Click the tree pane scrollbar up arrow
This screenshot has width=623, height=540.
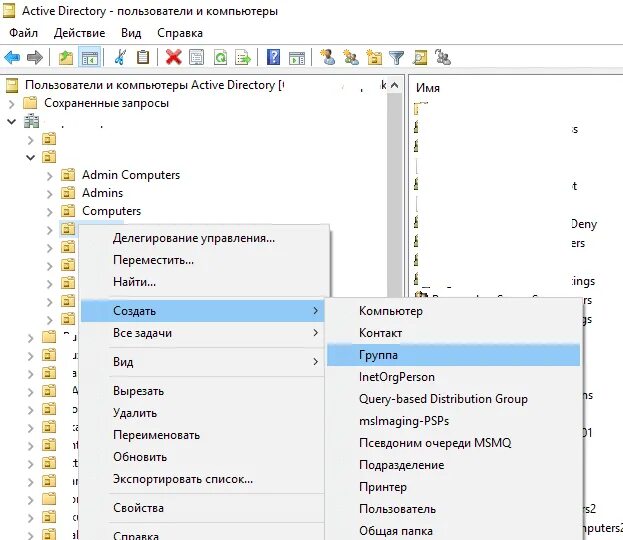(395, 85)
